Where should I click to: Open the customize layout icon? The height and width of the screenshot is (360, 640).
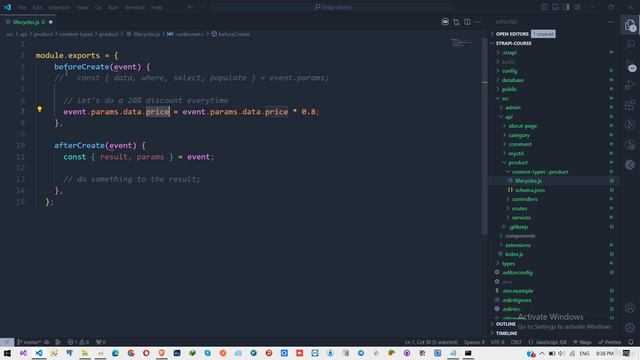(578, 7)
